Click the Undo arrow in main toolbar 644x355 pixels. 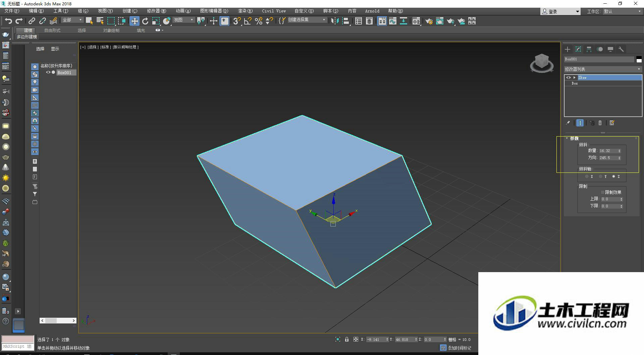(8, 21)
